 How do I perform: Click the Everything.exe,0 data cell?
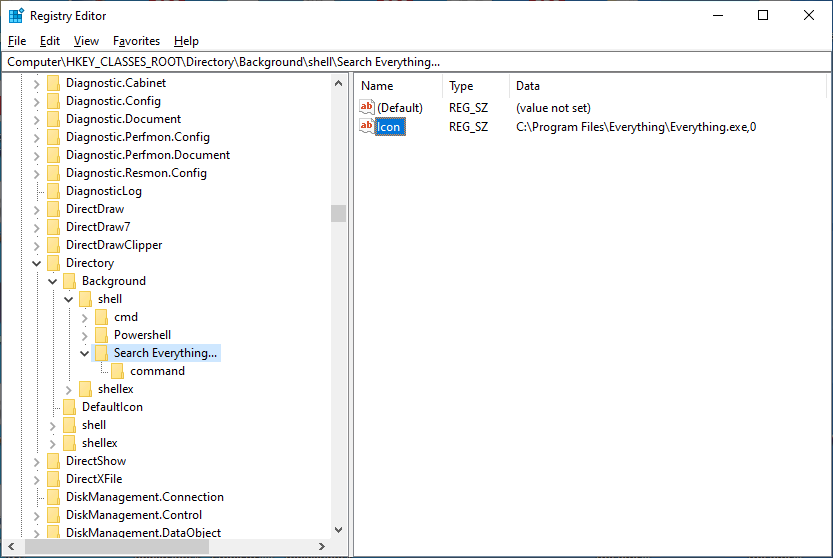tap(636, 127)
